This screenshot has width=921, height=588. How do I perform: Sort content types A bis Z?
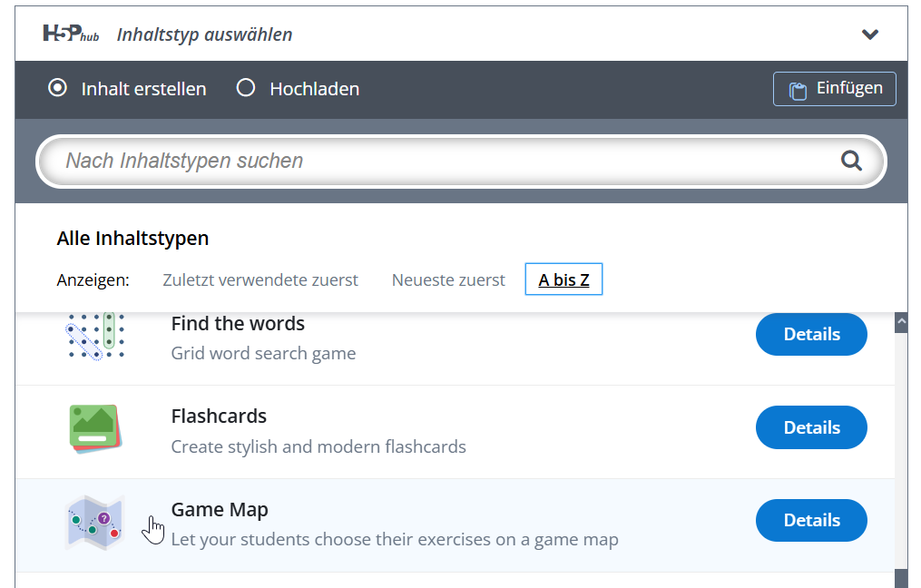(563, 280)
